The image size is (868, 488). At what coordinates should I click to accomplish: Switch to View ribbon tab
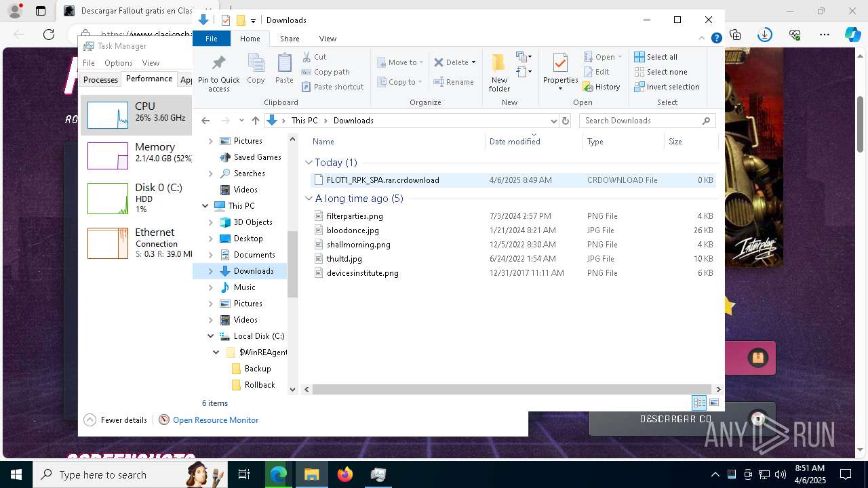tap(328, 39)
